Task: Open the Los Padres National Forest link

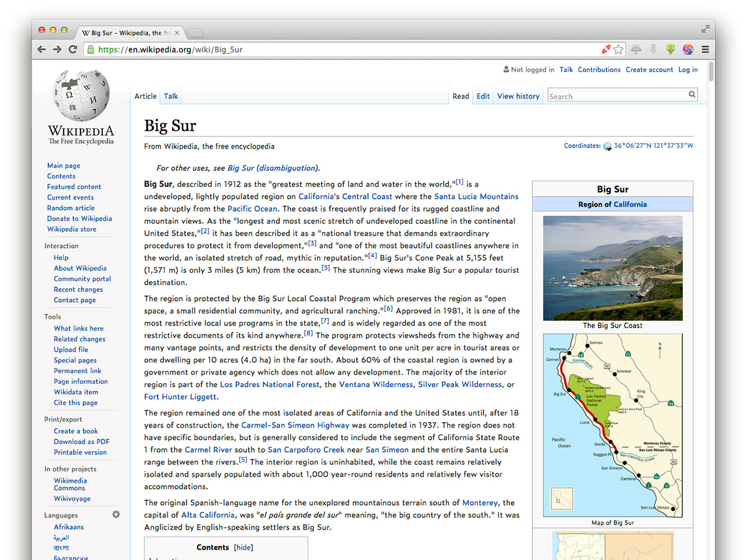Action: 270,384
